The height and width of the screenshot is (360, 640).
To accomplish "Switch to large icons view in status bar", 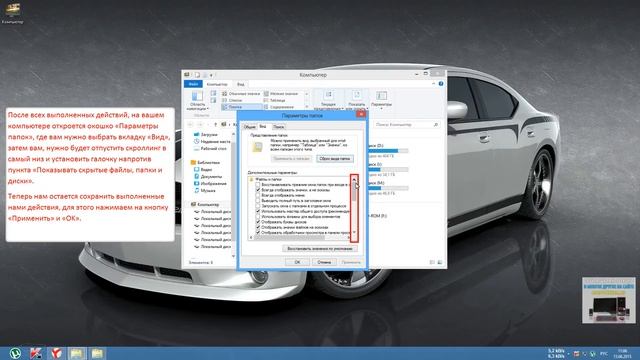I will click(x=440, y=262).
